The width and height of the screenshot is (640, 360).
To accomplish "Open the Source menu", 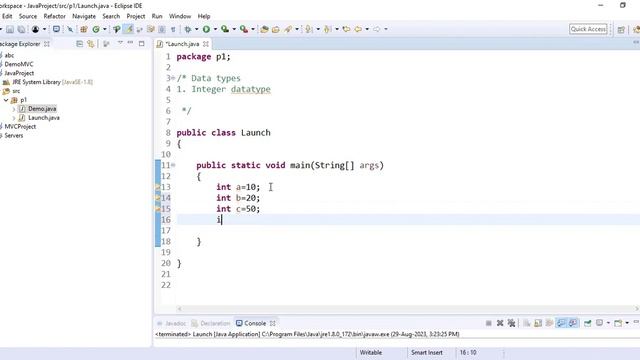I will (28, 16).
